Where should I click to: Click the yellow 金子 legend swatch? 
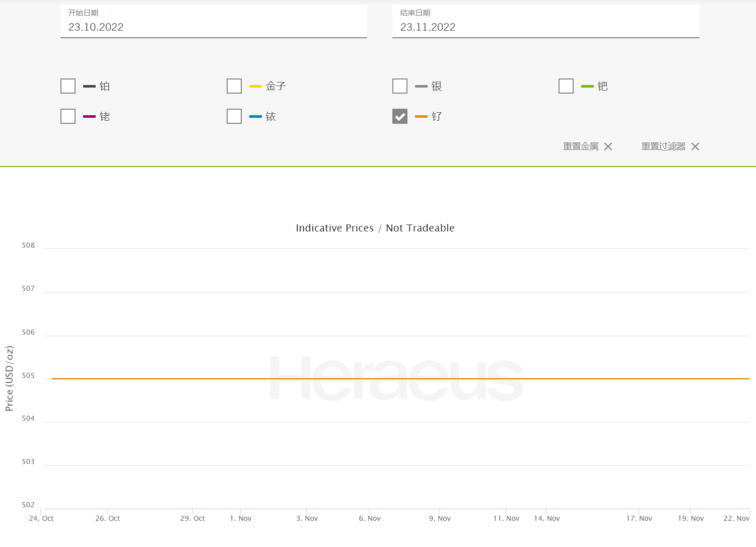pos(255,87)
